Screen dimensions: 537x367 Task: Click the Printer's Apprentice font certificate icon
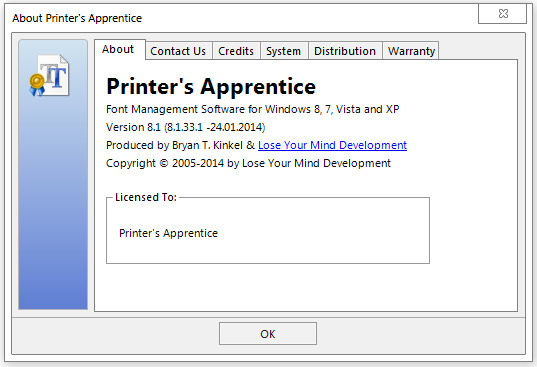(x=50, y=75)
